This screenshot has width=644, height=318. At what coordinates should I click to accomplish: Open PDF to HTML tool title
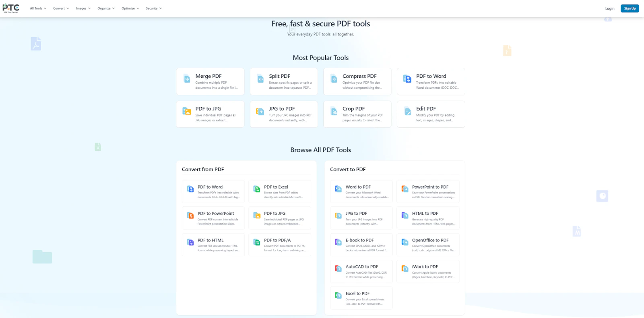tap(211, 240)
